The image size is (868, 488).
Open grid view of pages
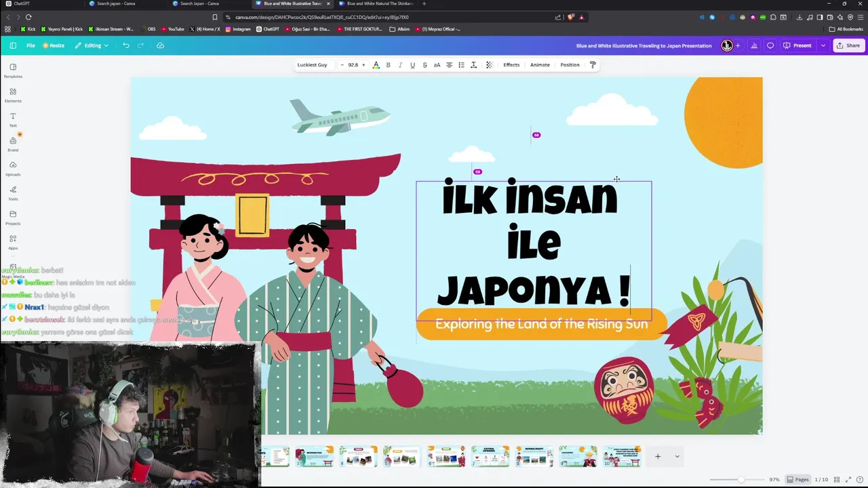point(837,480)
